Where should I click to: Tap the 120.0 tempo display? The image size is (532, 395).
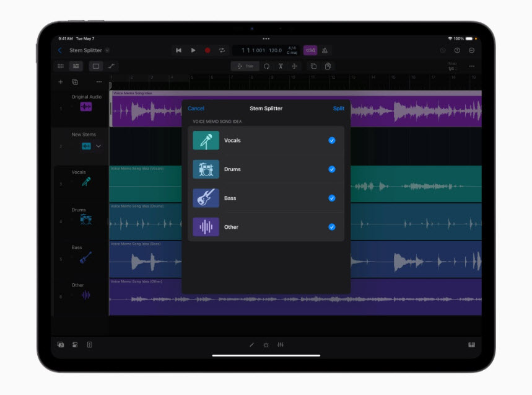click(275, 50)
